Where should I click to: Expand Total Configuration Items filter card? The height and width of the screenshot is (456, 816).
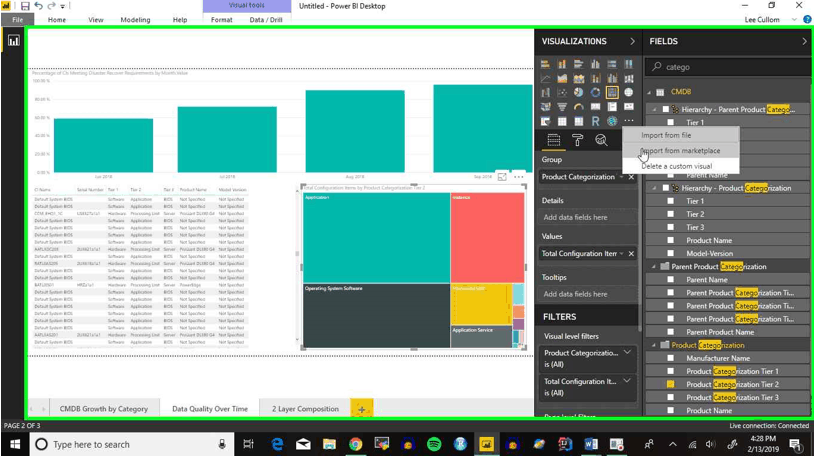coord(628,381)
